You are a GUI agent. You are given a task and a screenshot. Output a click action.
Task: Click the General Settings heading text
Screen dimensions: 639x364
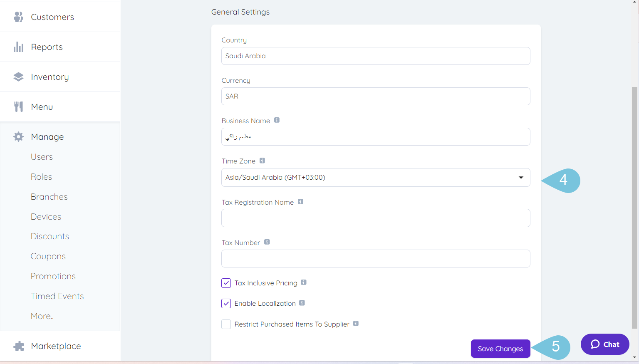tap(240, 12)
